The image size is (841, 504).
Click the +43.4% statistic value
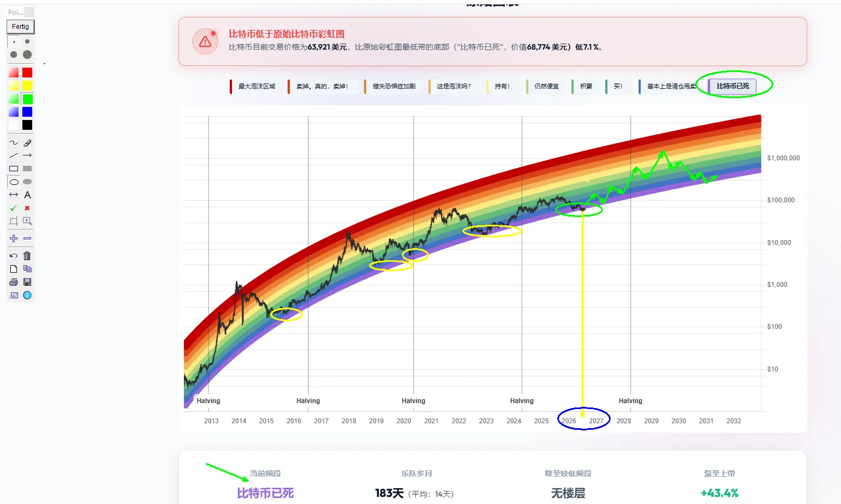(719, 493)
